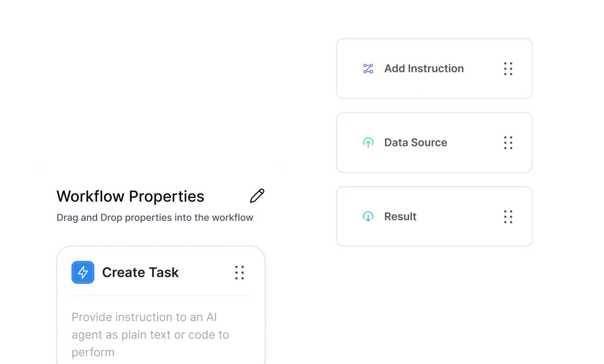Click the Drag and Drop properties subtitle

[155, 217]
